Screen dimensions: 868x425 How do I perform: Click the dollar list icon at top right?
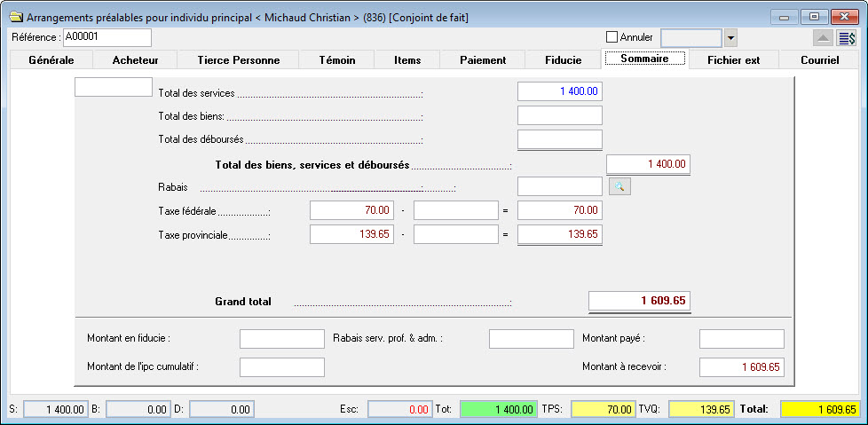pos(847,37)
